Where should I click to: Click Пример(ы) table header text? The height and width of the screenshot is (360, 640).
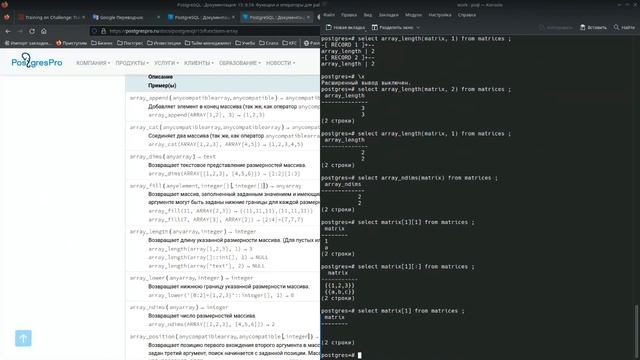point(162,86)
